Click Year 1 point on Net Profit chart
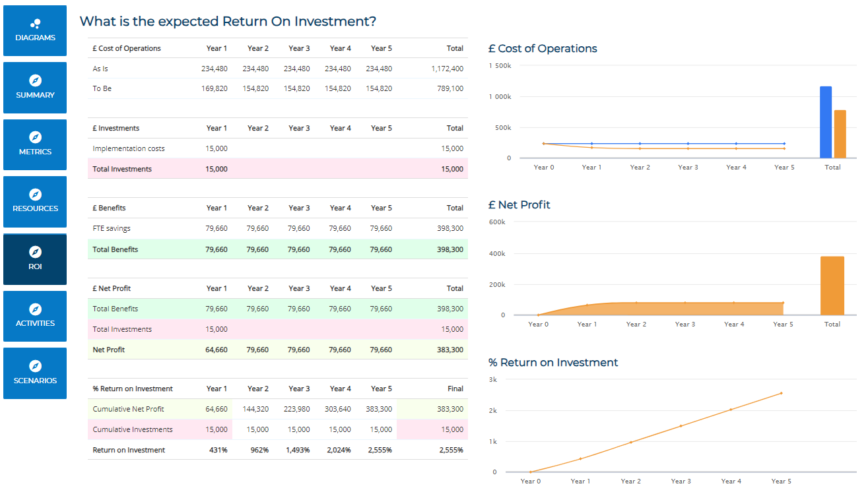Image resolution: width=868 pixels, height=496 pixels. pos(587,305)
